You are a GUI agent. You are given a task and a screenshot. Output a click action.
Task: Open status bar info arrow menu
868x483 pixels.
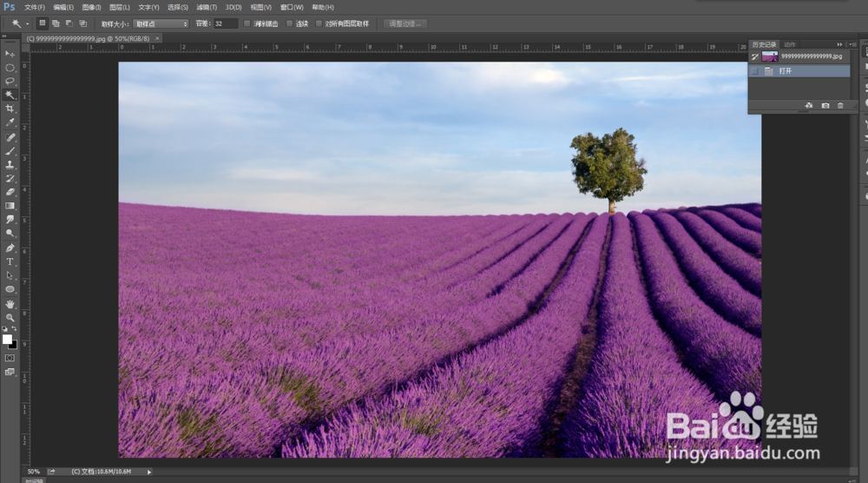coord(149,472)
